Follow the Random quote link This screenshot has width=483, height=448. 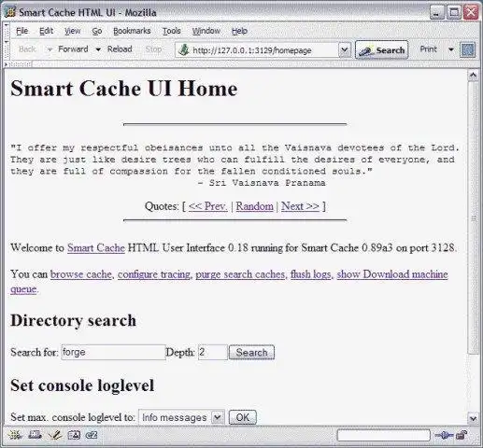point(254,206)
